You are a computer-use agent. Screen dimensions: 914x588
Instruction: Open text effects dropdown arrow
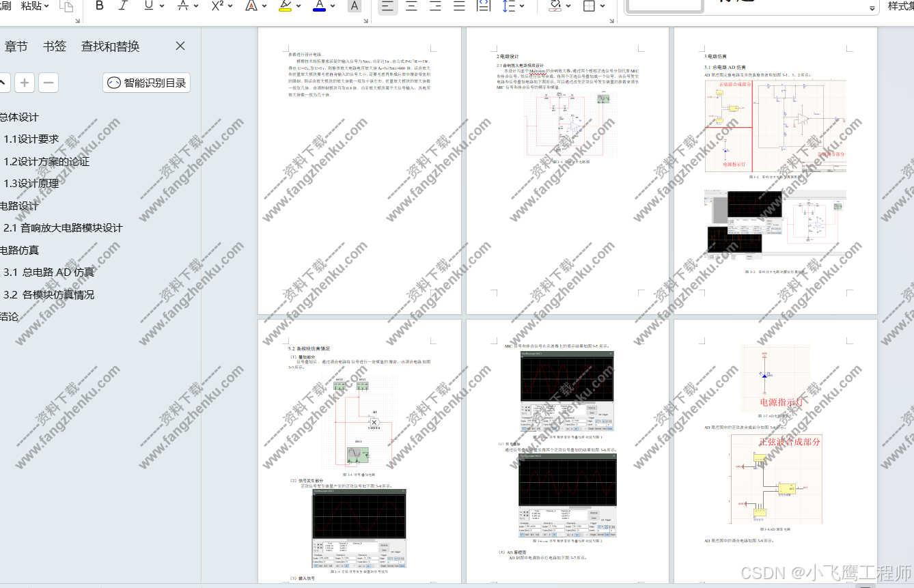(x=264, y=6)
